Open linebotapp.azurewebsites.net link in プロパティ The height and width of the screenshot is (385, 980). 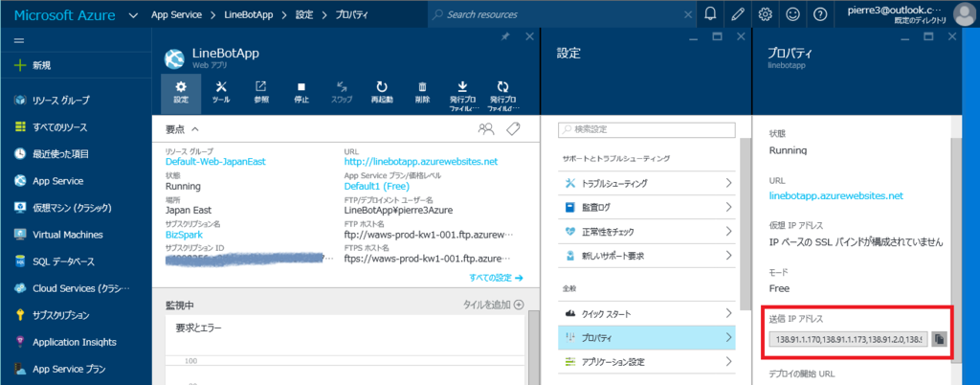pos(836,195)
